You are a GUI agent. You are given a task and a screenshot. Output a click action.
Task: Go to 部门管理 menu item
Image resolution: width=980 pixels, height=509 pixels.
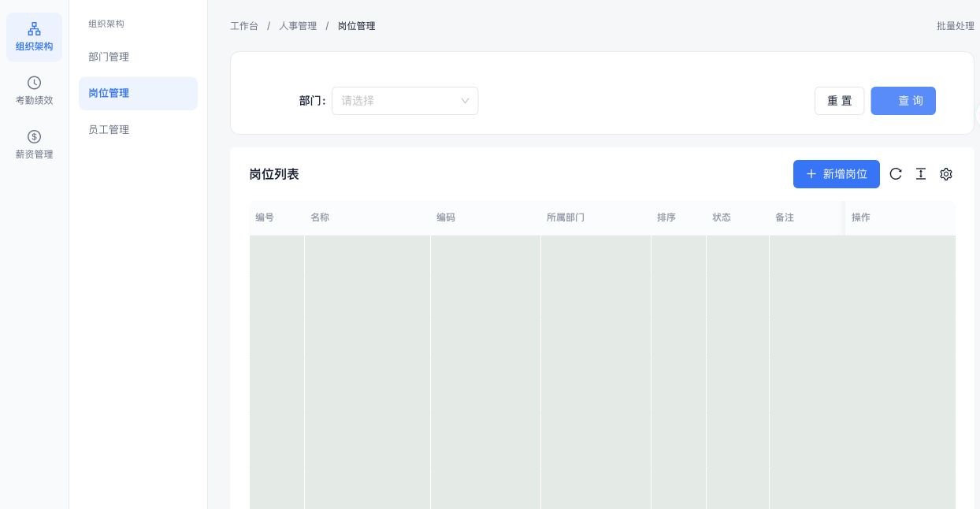pyautogui.click(x=138, y=57)
